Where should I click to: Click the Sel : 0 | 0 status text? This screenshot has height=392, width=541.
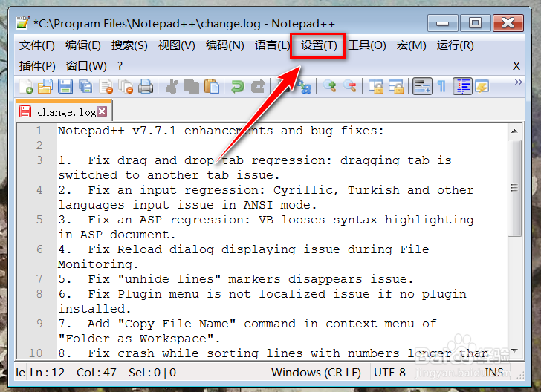(152, 373)
